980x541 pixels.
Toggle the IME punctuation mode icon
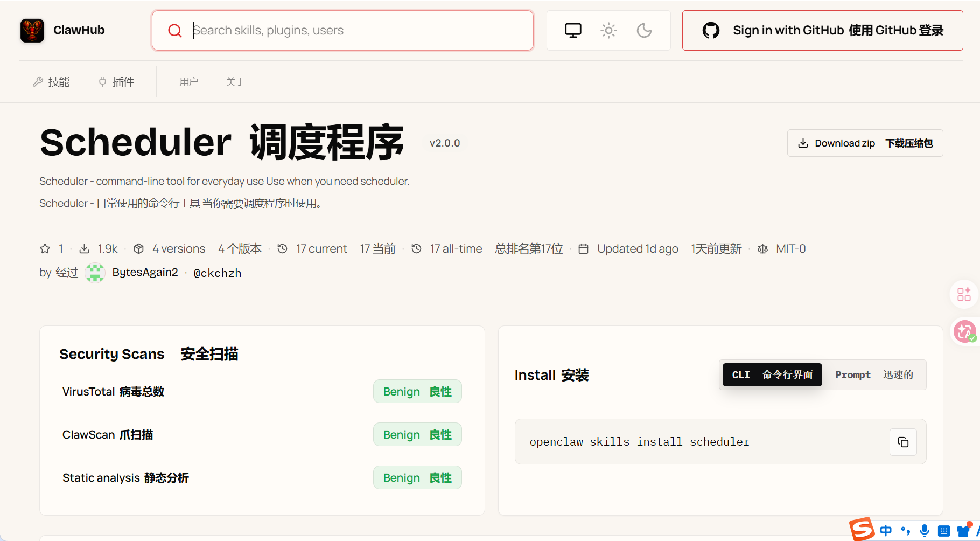906,531
